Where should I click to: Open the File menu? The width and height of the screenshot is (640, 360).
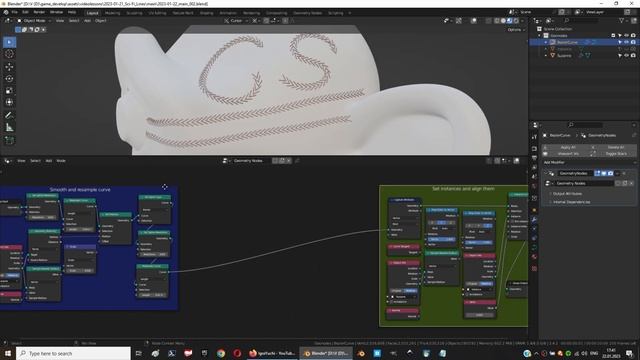point(14,13)
